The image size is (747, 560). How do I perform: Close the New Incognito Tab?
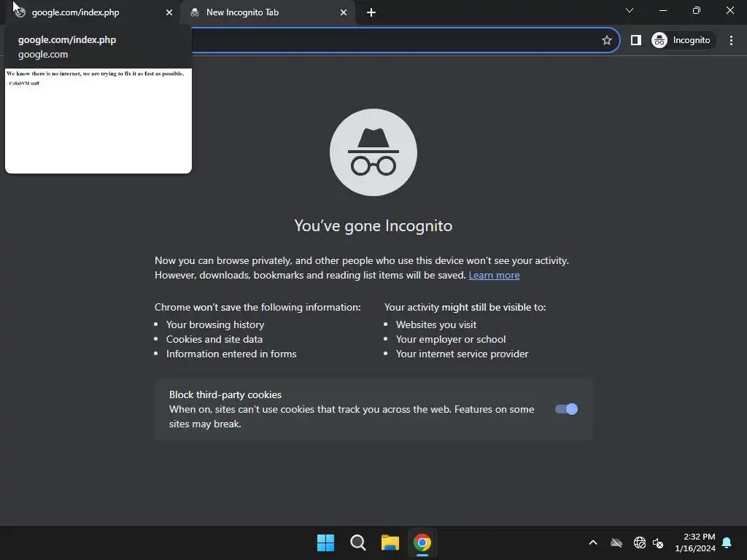[344, 12]
